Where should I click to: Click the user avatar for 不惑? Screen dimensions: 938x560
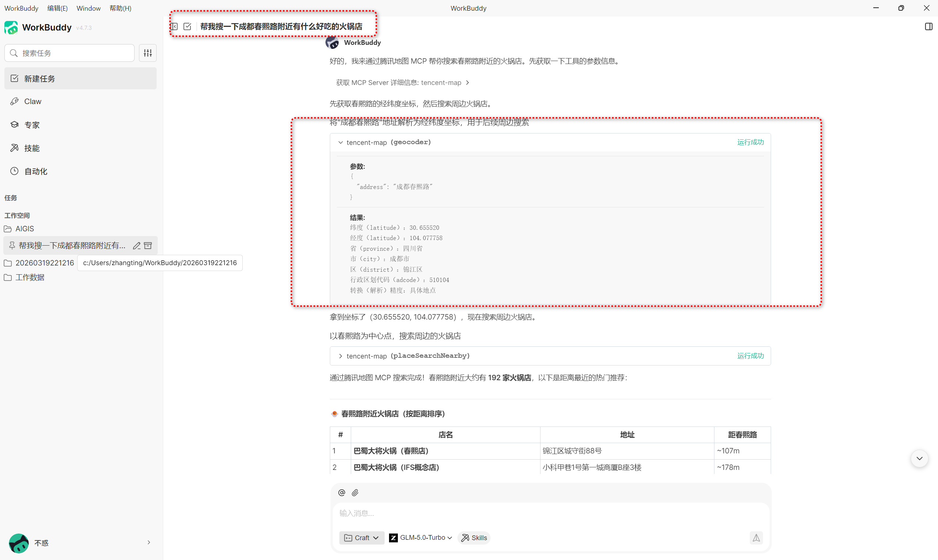[19, 543]
